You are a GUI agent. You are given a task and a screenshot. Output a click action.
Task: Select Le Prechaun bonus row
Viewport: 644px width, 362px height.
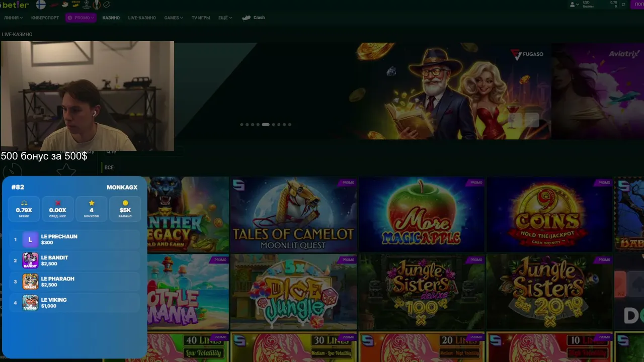(x=75, y=239)
